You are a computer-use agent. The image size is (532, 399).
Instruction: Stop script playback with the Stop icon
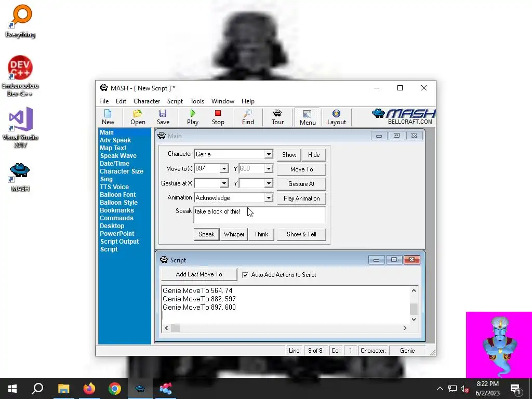218,117
